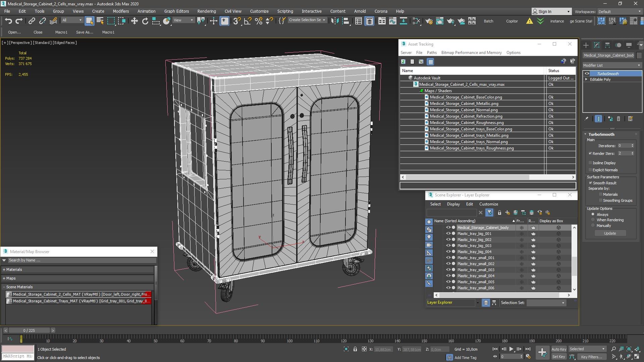Viewport: 644px width, 362px height.
Task: Open the Modifier List dropdown
Action: [x=612, y=65]
